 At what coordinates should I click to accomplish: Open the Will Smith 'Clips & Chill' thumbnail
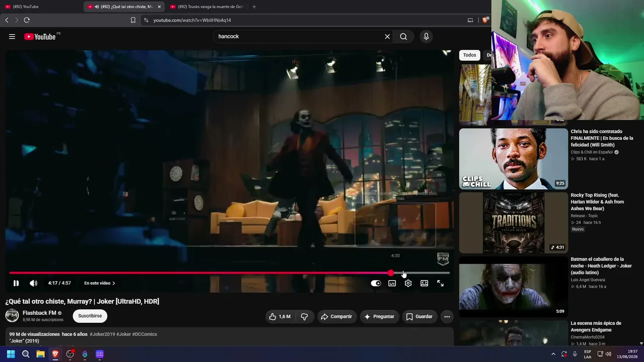pos(513,159)
